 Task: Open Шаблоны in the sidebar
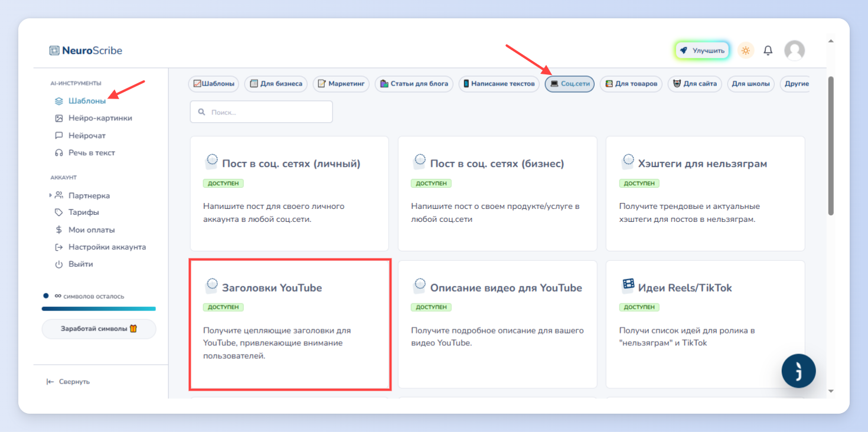(87, 101)
